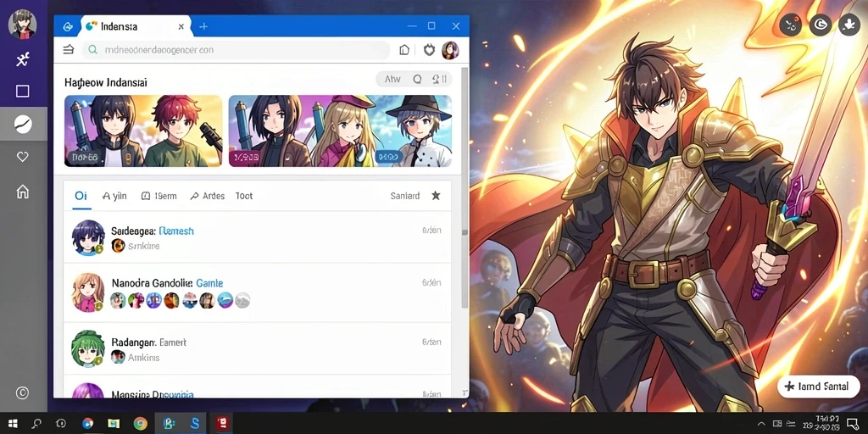Open the first anime banner thumbnail

143,131
